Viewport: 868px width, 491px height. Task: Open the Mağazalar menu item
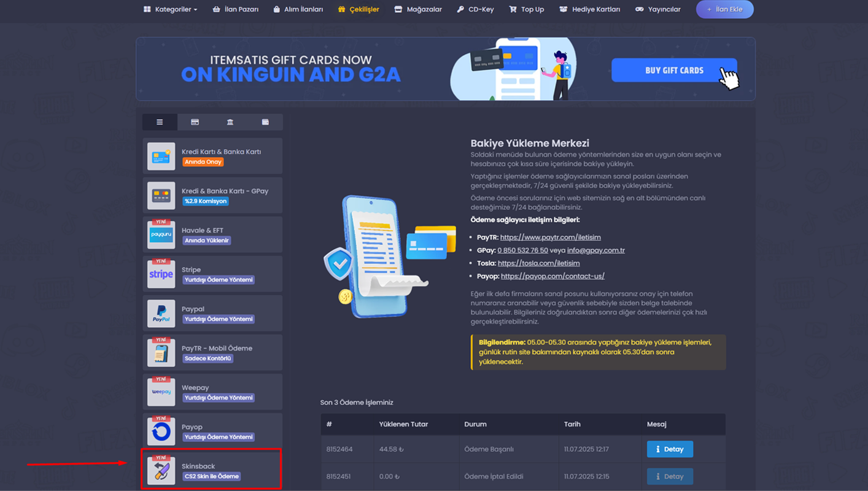click(x=418, y=9)
